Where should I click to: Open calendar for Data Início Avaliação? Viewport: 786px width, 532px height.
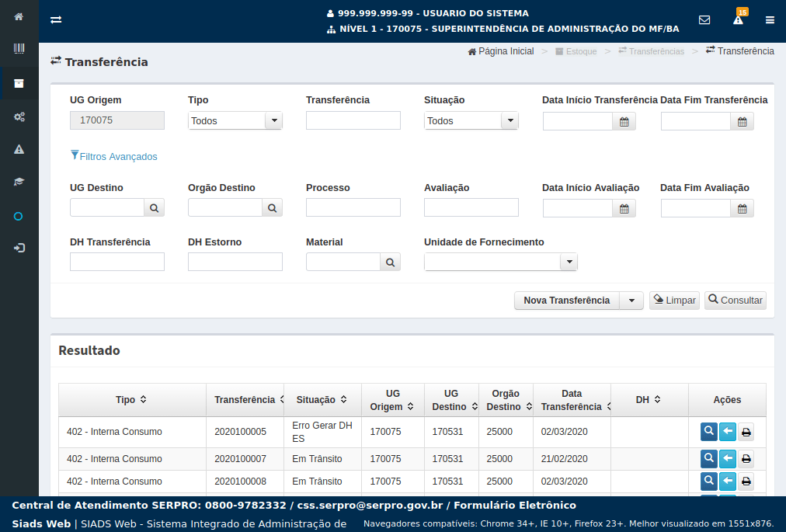pos(624,209)
